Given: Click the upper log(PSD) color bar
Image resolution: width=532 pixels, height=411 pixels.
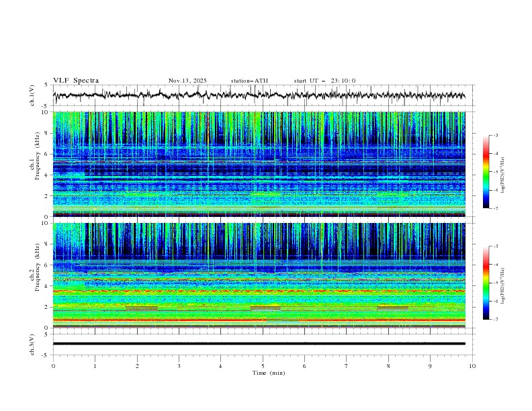Looking at the screenshot, I should [486, 172].
